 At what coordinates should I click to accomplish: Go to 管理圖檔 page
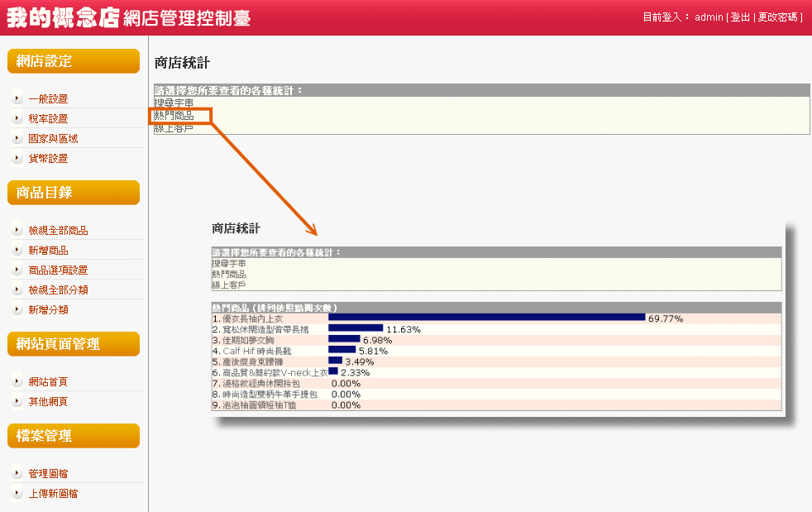48,474
